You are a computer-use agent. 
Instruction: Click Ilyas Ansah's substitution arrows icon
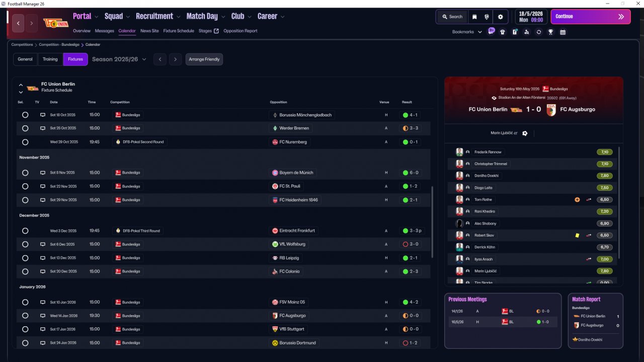pos(589,259)
